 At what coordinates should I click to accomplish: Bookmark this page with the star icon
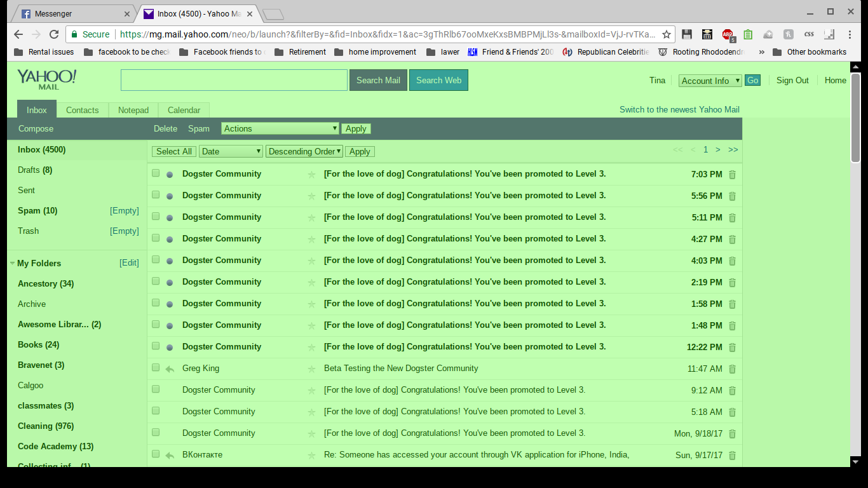tap(667, 34)
